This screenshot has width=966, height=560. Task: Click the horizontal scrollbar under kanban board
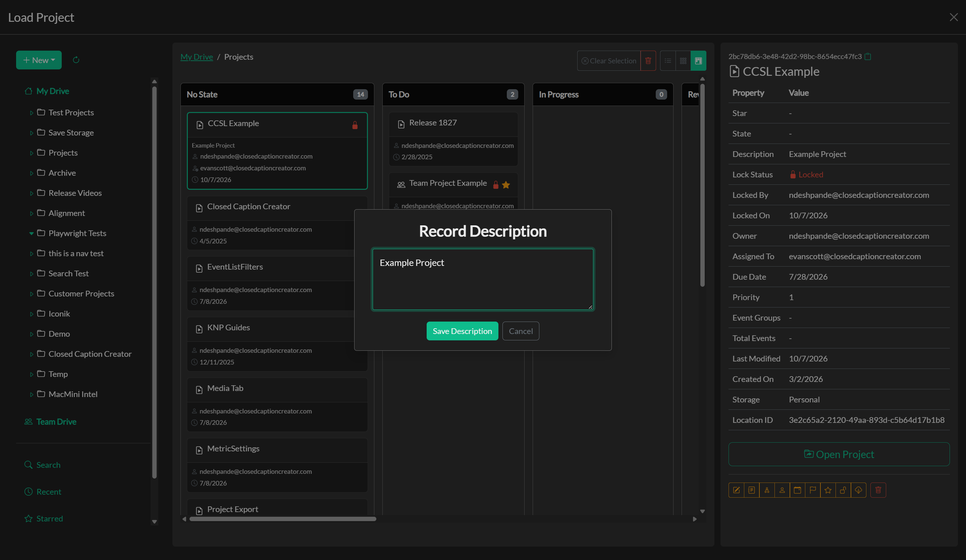(282, 519)
